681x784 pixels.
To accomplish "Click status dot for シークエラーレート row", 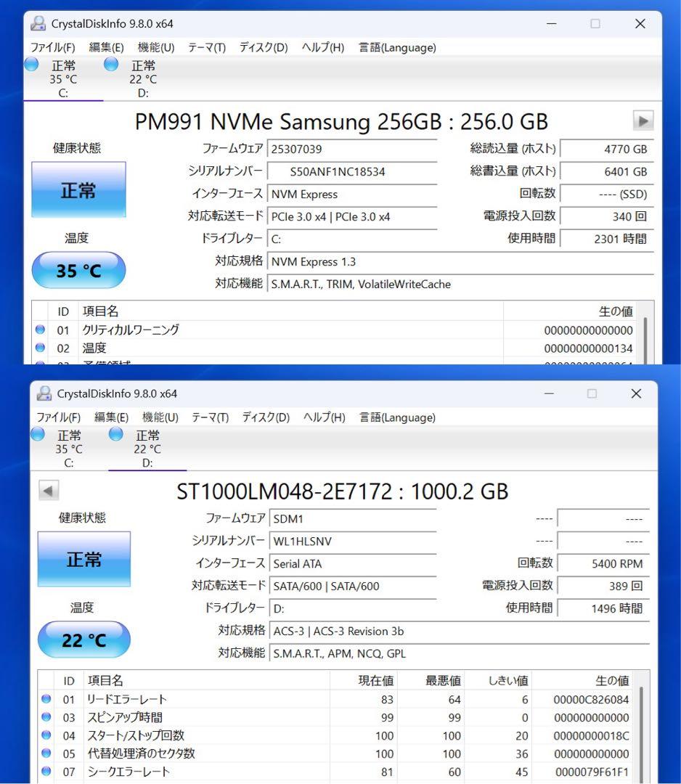I will point(46,771).
